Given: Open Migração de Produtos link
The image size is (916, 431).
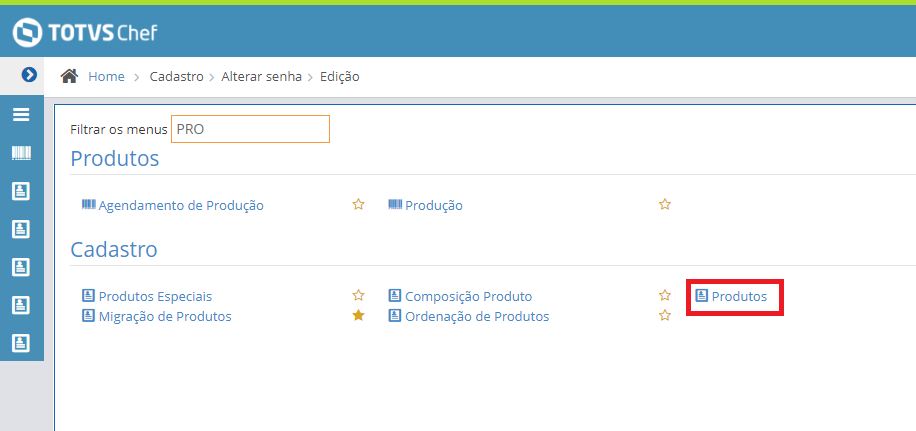Looking at the screenshot, I should point(165,317).
